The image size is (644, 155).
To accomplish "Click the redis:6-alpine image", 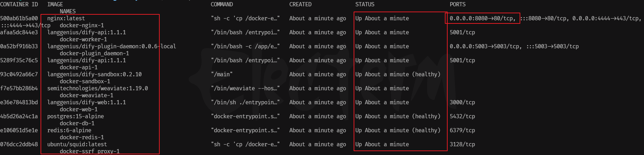I will pos(69,131).
